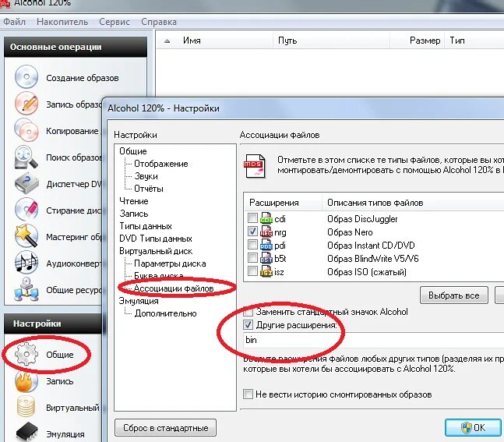Click the Виртуальный диск stack icon
504x442 pixels.
[26, 407]
